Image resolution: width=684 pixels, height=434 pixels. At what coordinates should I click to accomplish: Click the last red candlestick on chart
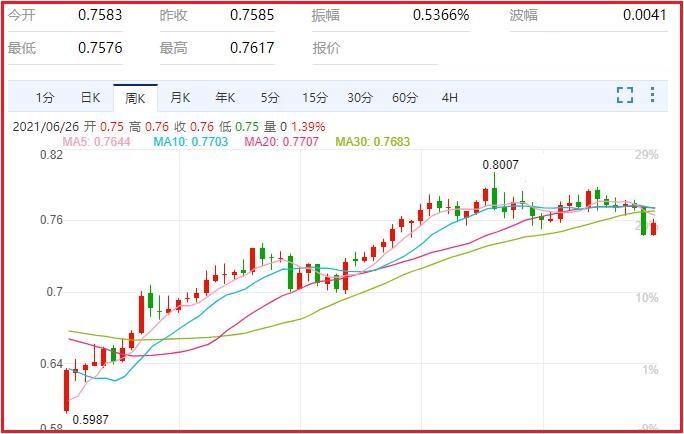[x=653, y=229]
